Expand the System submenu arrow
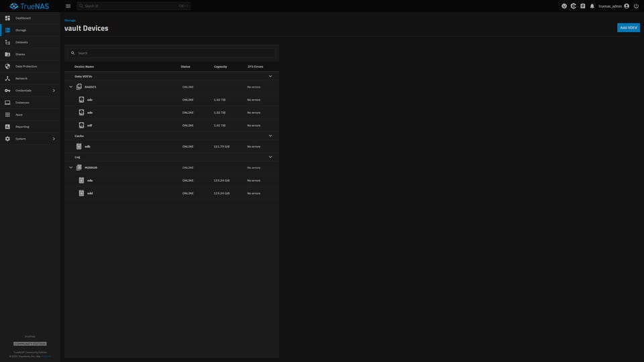644x362 pixels. tap(54, 139)
